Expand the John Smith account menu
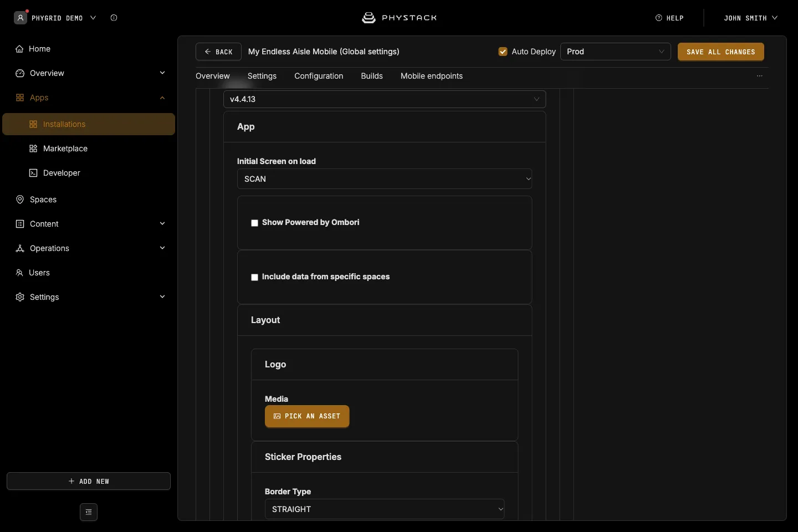 (x=750, y=18)
